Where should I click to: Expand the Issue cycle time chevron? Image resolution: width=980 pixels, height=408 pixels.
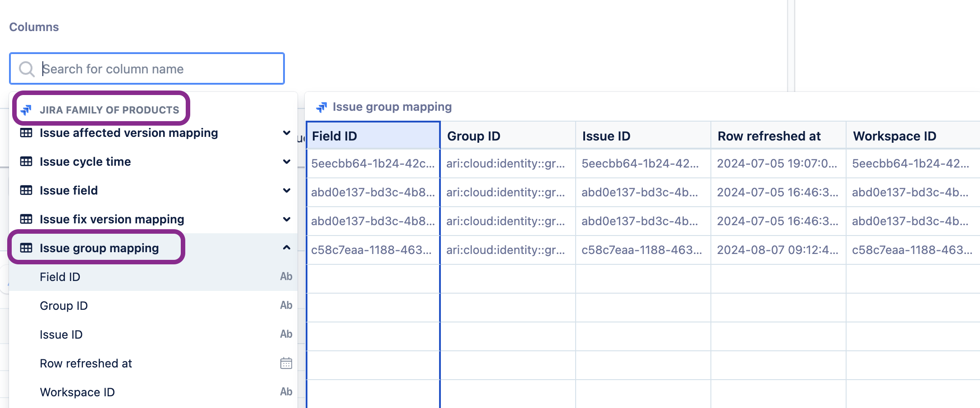click(x=286, y=162)
